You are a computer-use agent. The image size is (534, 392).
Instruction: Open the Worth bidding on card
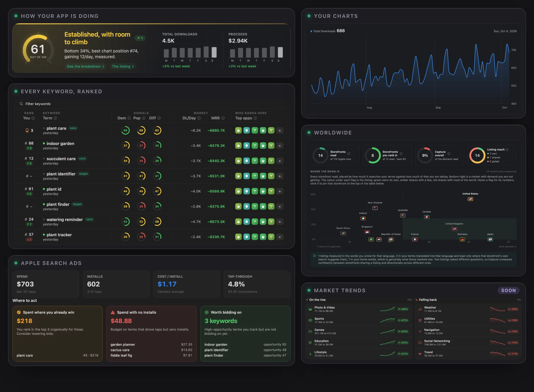point(245,334)
